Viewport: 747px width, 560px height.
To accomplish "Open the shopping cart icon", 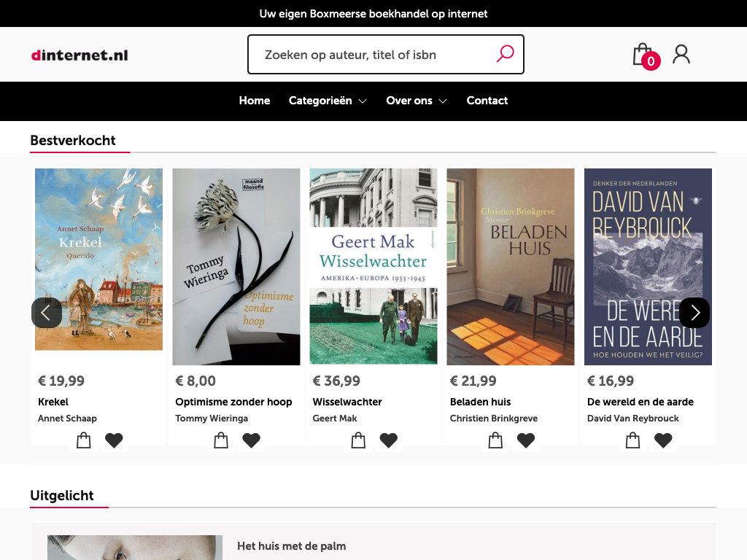I will tap(643, 55).
